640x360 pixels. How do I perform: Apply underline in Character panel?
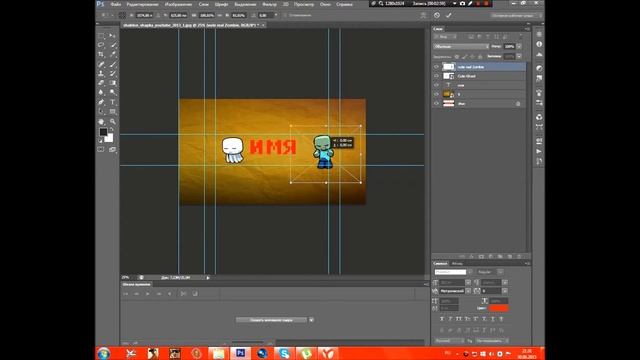pyautogui.click(x=493, y=319)
